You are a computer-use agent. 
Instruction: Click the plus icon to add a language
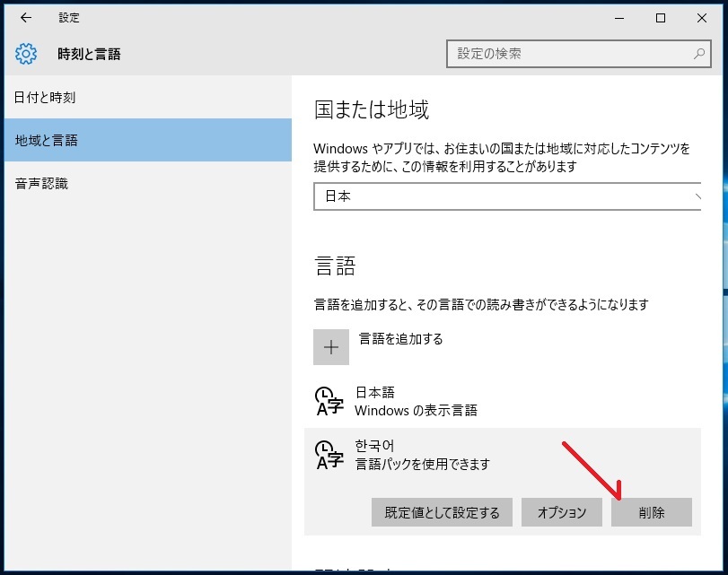click(331, 347)
